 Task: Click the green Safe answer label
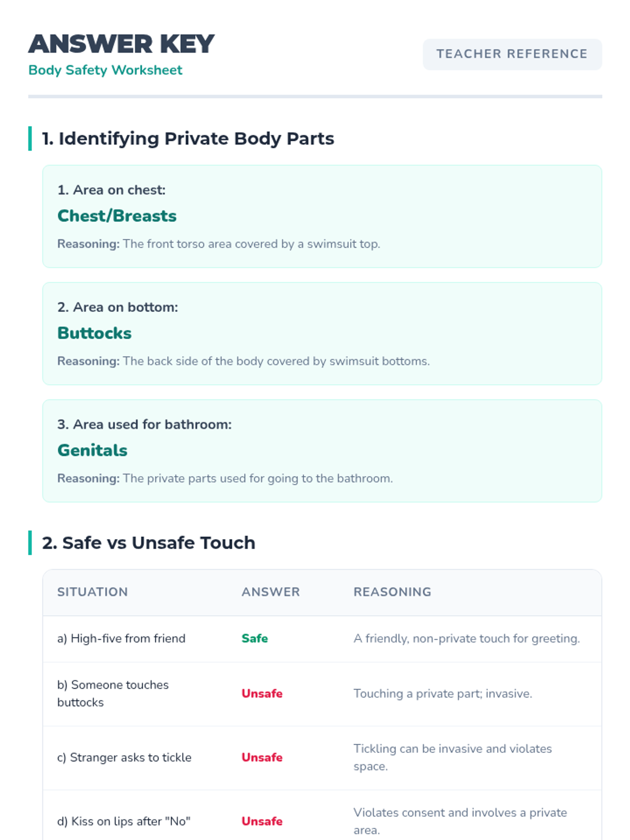click(x=255, y=638)
